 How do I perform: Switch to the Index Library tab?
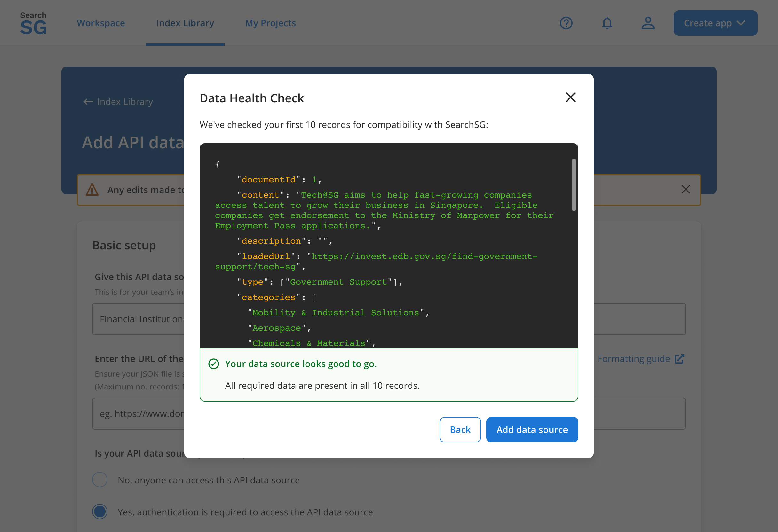click(x=185, y=23)
